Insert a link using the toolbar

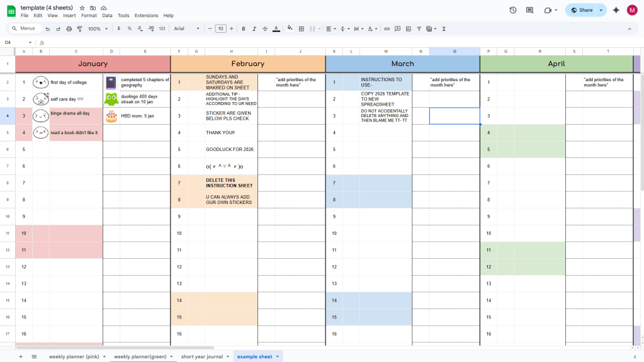387,29
